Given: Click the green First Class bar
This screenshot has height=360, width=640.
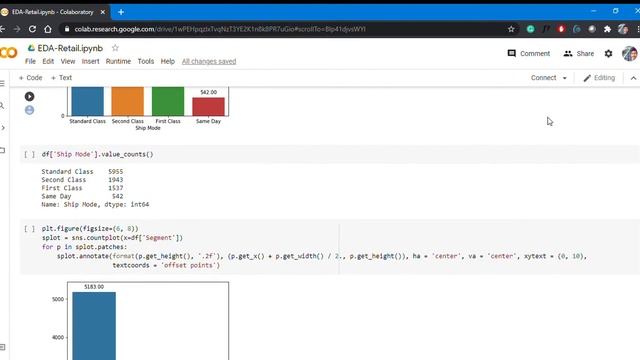Looking at the screenshot, I should coord(168,101).
